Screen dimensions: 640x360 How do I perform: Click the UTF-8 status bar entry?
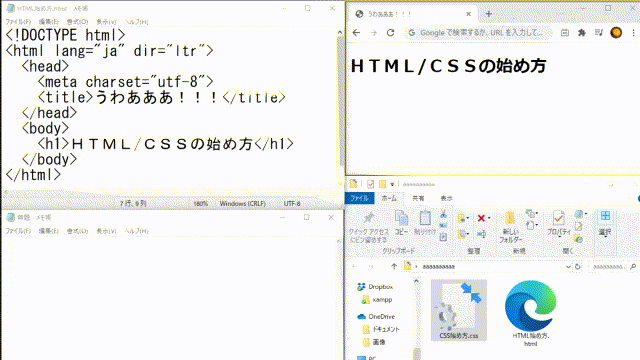[292, 203]
